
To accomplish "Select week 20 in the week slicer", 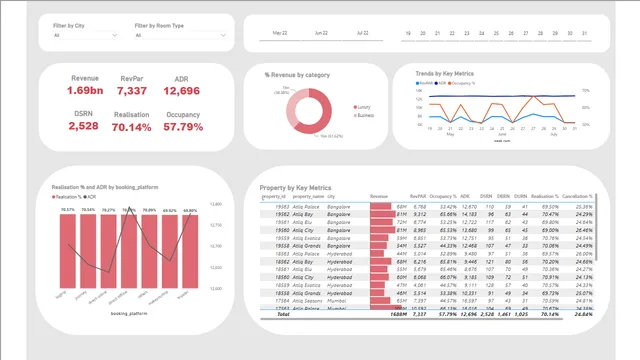I will (x=422, y=33).
